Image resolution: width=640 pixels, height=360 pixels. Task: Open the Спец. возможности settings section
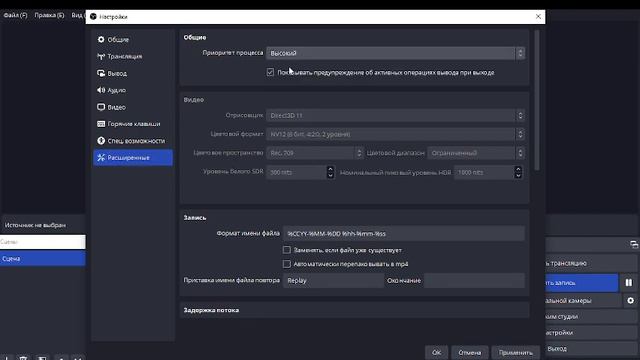click(133, 141)
